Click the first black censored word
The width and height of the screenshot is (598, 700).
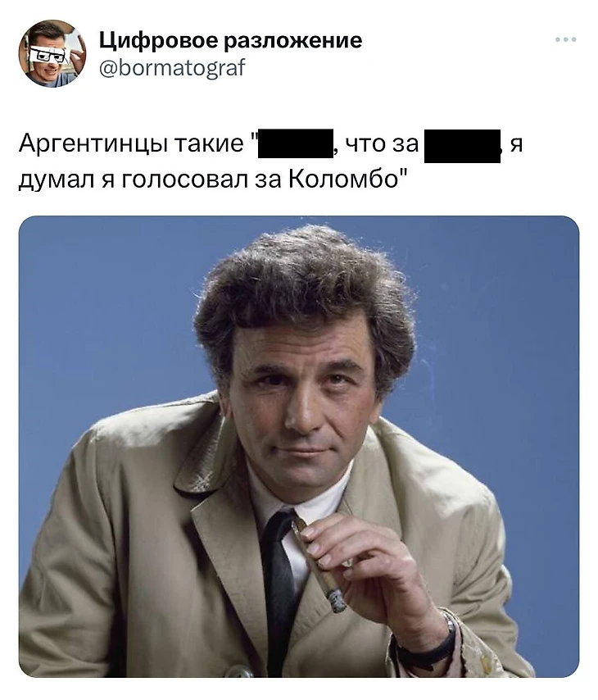pos(296,143)
